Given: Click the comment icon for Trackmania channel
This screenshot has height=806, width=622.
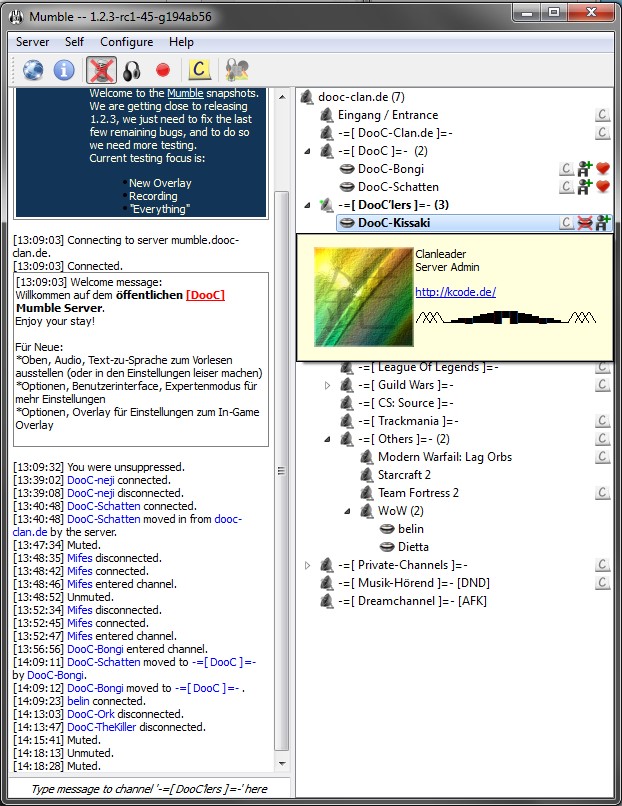Looking at the screenshot, I should (x=602, y=420).
